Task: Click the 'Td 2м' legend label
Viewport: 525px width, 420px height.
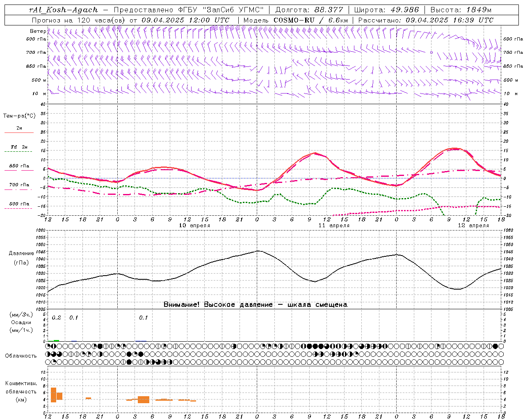Action: click(19, 147)
